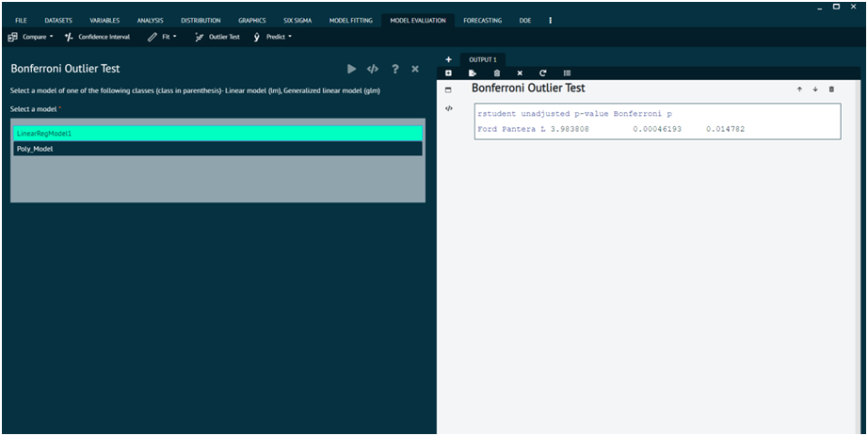Open the FORECASTING tab
868x436 pixels.
[x=483, y=21]
